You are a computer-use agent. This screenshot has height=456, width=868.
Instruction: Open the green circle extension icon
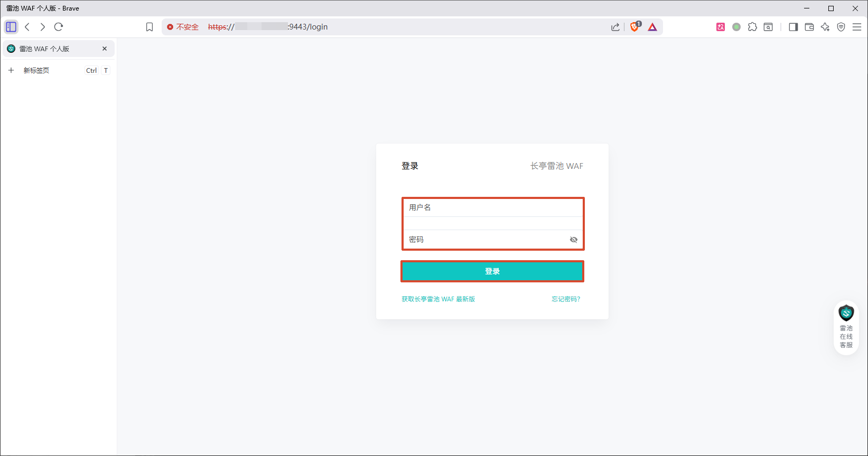pos(736,27)
